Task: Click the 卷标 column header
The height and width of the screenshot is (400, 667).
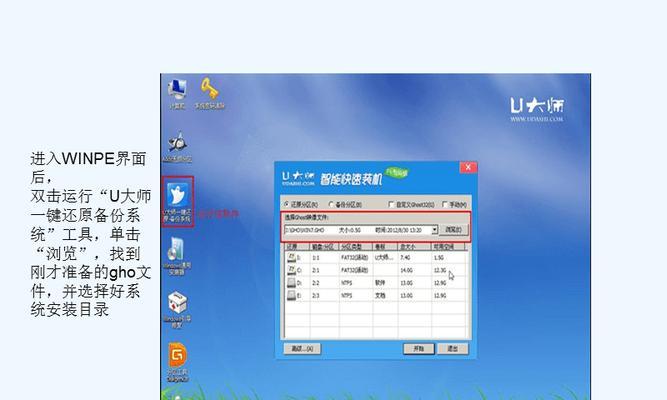Action: tap(385, 247)
